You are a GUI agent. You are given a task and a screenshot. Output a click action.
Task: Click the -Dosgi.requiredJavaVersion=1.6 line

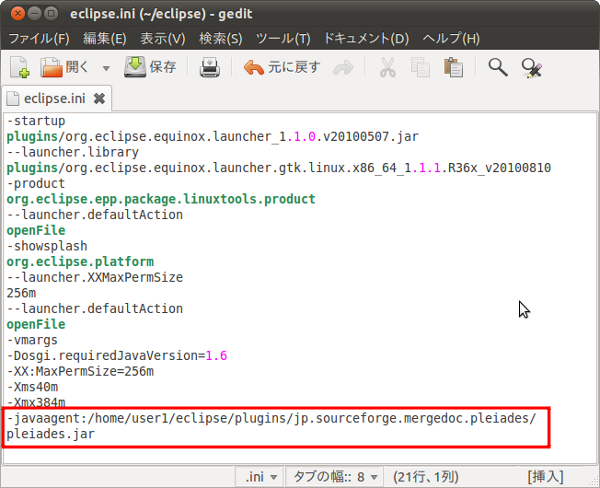click(x=117, y=356)
